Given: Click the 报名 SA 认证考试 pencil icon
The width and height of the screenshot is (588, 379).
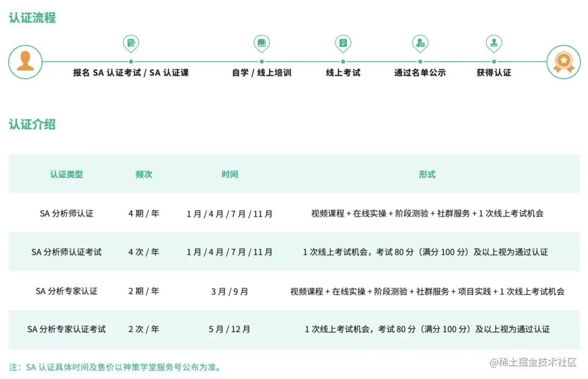Looking at the screenshot, I should [x=131, y=42].
